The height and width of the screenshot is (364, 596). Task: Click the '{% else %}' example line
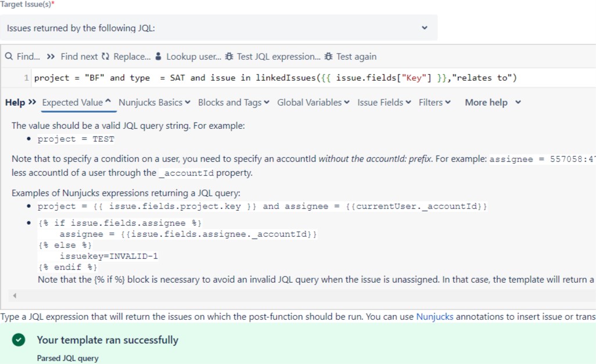tap(65, 245)
